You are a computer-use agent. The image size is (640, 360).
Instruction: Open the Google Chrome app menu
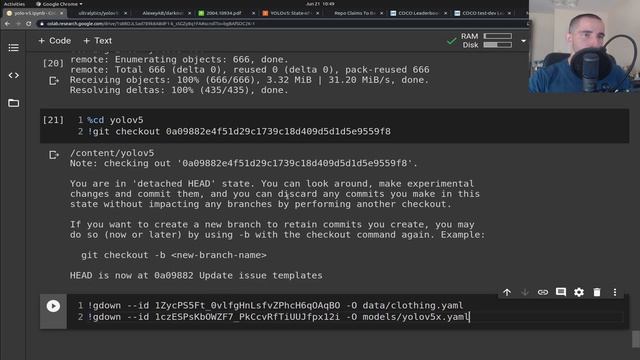point(59,4)
